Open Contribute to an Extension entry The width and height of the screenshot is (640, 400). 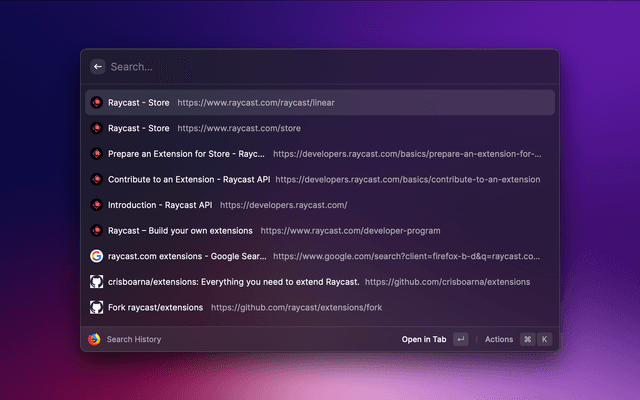tap(320, 179)
